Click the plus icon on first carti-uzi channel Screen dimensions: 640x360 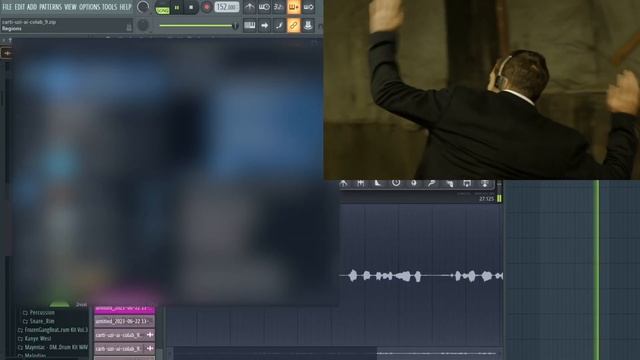[150, 335]
